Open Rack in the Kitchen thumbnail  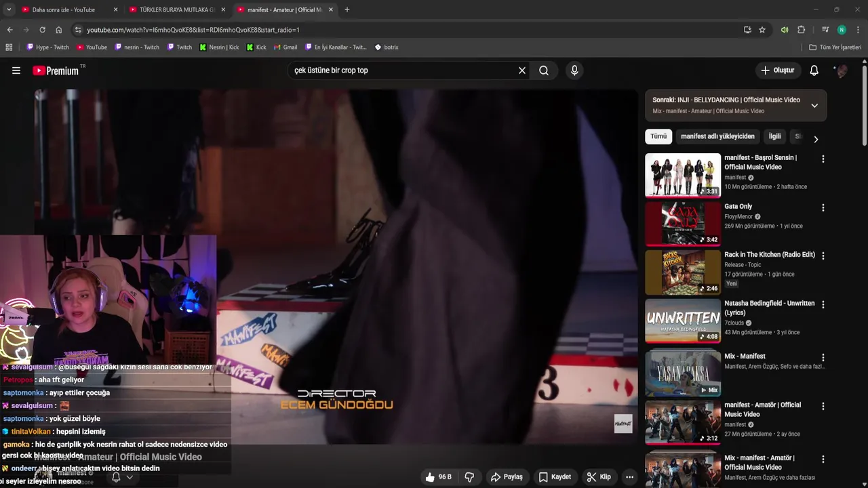[x=683, y=272]
